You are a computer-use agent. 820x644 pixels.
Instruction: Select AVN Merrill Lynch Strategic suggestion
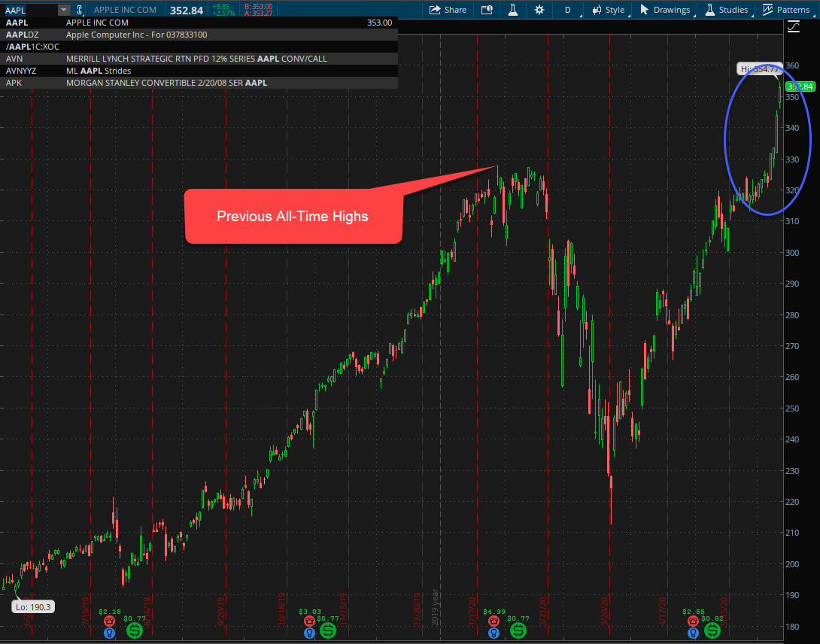[199, 59]
